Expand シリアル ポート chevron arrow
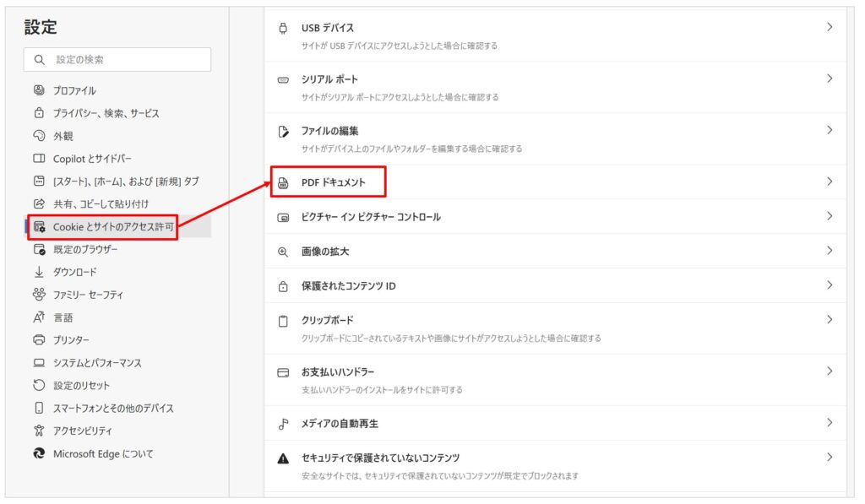Viewport: 865px width, 504px height. [830, 79]
